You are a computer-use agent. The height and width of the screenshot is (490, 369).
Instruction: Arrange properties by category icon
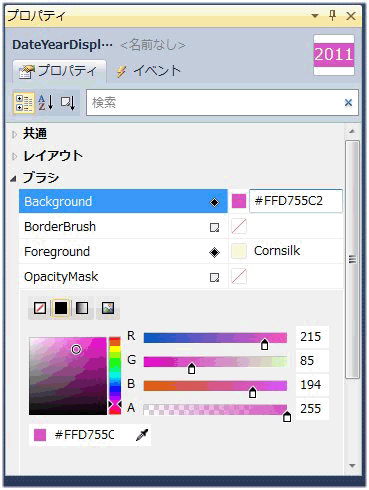[24, 103]
